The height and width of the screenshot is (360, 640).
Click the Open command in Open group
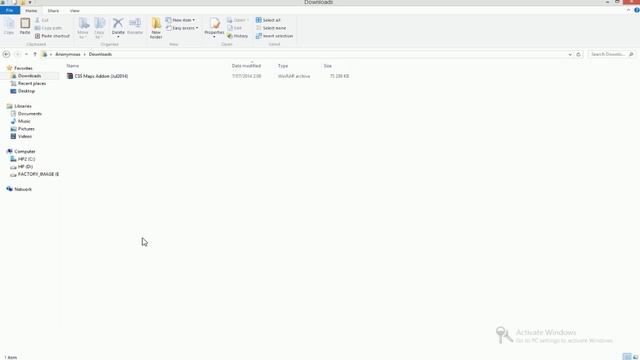click(238, 20)
